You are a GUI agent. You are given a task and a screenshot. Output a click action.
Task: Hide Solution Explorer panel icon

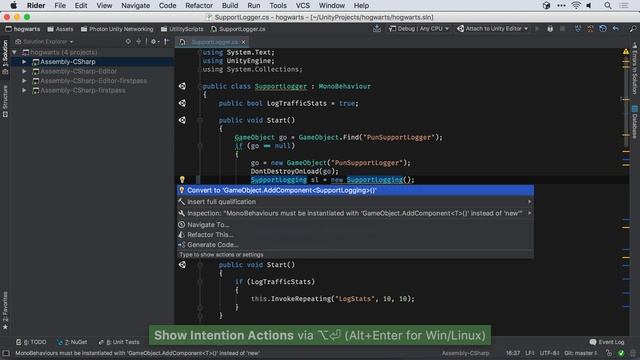(x=167, y=42)
